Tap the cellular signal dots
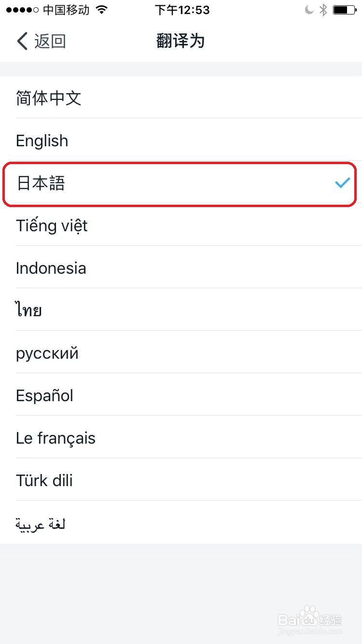Viewport: 362px width, 644px height. point(22,10)
